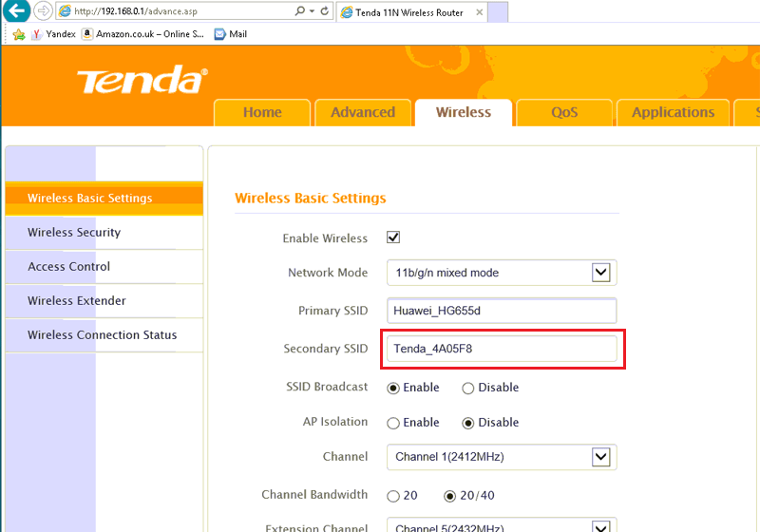Image resolution: width=760 pixels, height=532 pixels.
Task: Switch to the Advanced tab
Action: tap(363, 112)
